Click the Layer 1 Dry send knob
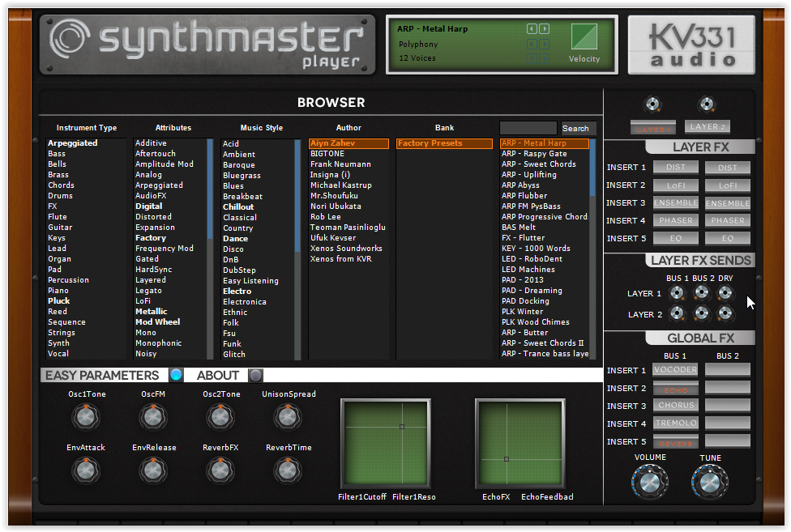791x532 pixels. [x=725, y=292]
